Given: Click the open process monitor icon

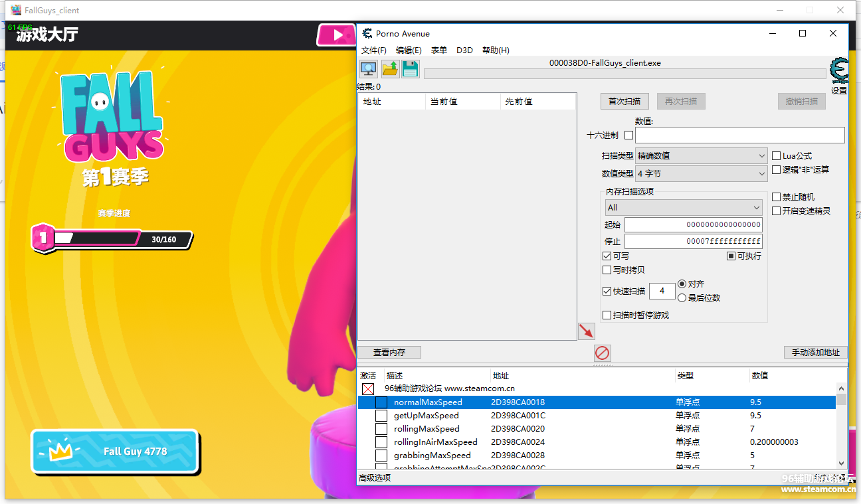Looking at the screenshot, I should coord(368,68).
